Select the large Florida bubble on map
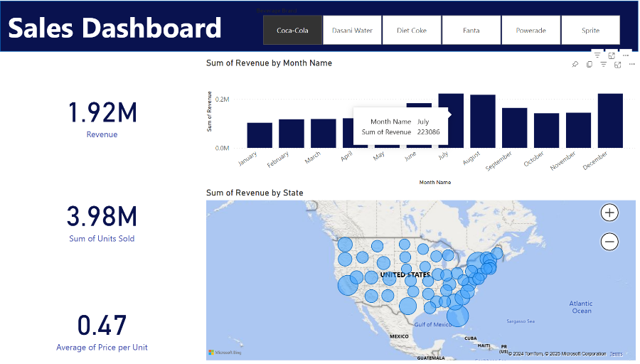This screenshot has width=640, height=364. click(x=457, y=316)
